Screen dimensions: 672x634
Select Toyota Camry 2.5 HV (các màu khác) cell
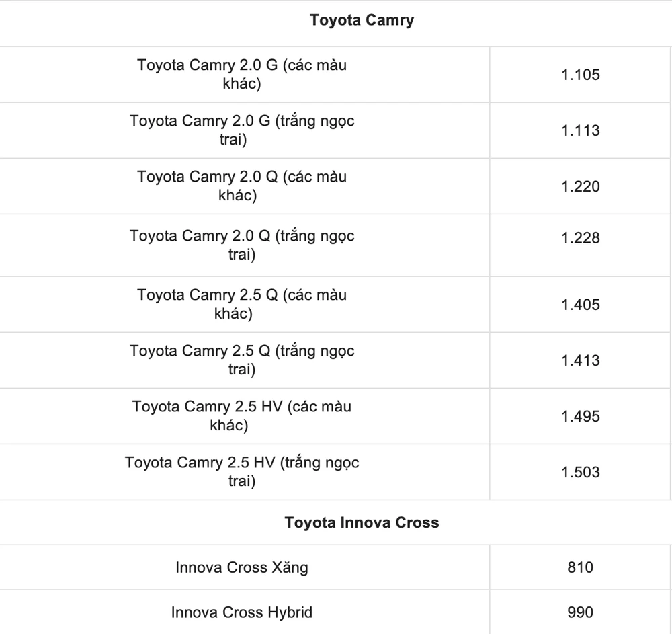click(x=242, y=415)
